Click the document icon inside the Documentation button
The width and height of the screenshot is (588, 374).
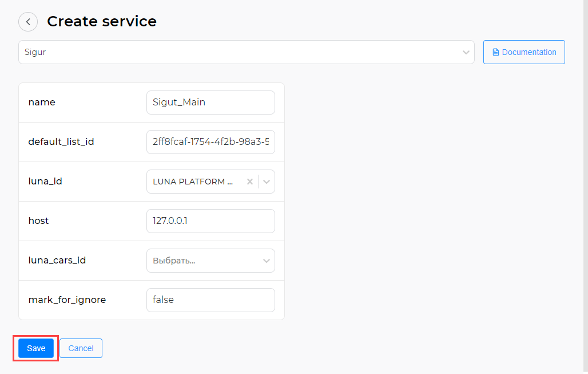pyautogui.click(x=494, y=52)
